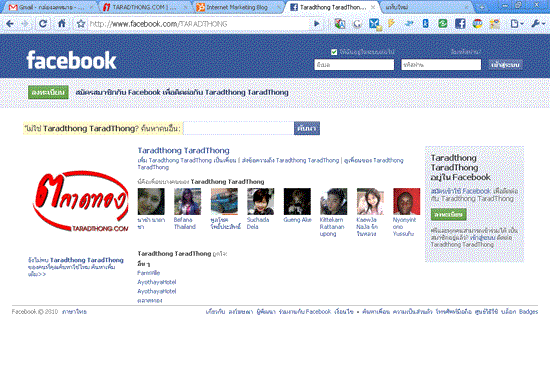Switch to the TARADTHONG.COM tab
This screenshot has width=550, height=373.
(144, 7)
